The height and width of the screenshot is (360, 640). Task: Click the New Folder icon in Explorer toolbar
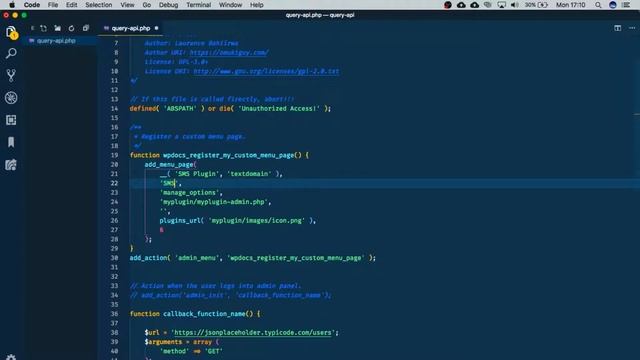click(x=58, y=28)
